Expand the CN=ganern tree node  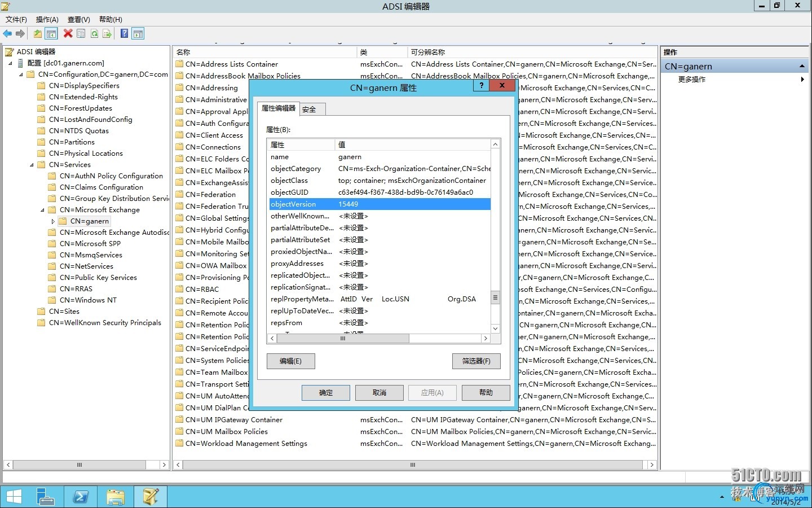53,221
